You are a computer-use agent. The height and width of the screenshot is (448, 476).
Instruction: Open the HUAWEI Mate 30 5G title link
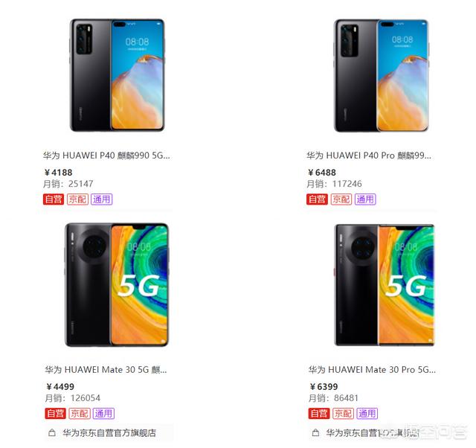(x=106, y=370)
